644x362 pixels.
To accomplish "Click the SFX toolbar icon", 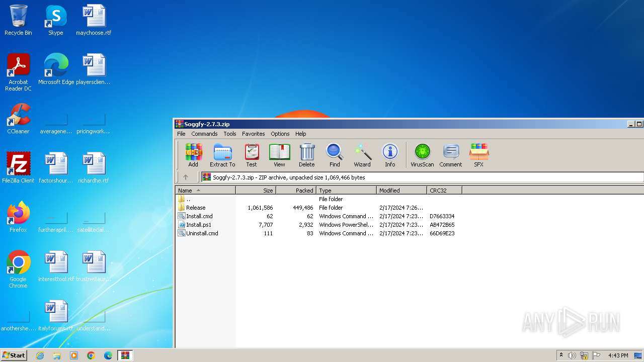I will click(478, 155).
